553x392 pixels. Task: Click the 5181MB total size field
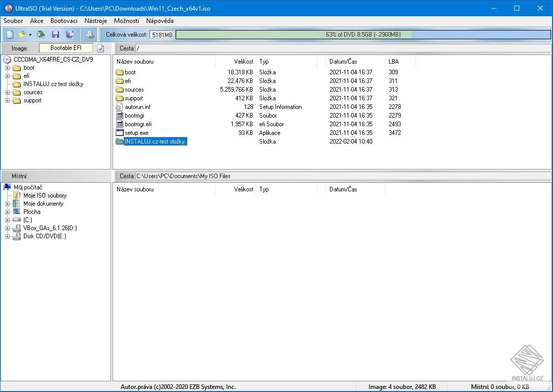(162, 35)
